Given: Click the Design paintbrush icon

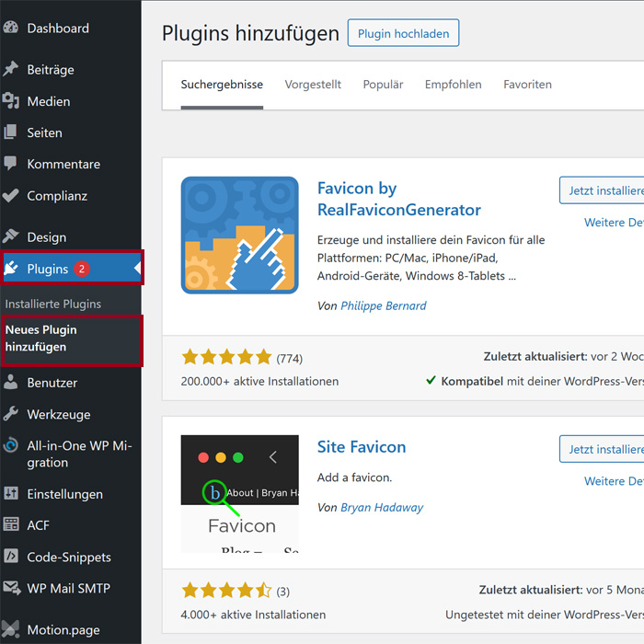Looking at the screenshot, I should point(11,236).
